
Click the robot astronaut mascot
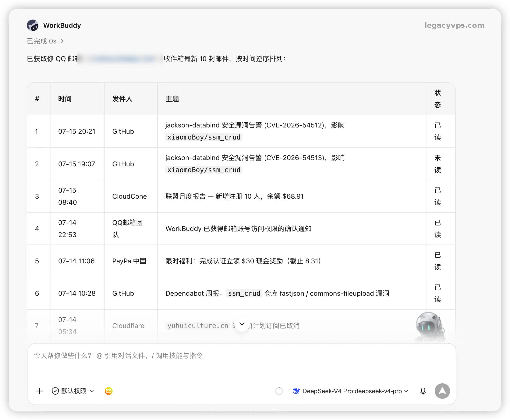(x=430, y=326)
